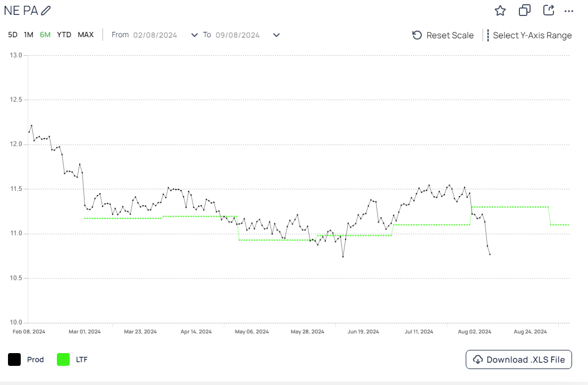
Task: Click the cloud download icon
Action: tap(477, 359)
